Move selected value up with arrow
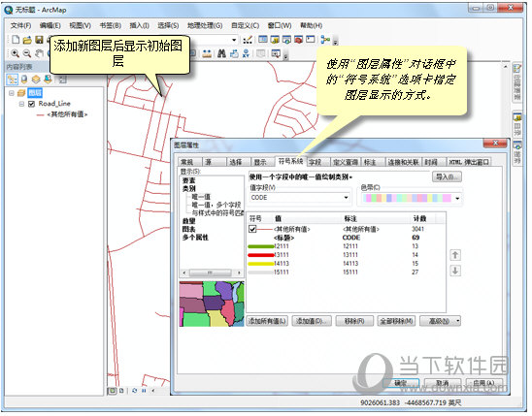532x416 pixels. pyautogui.click(x=455, y=255)
